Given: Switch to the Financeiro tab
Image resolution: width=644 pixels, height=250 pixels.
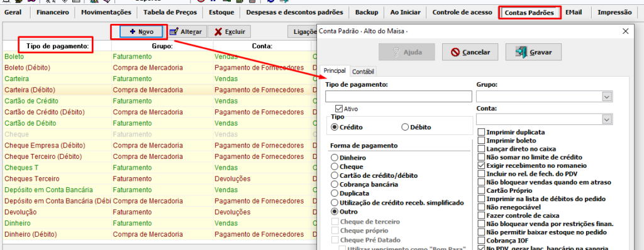Looking at the screenshot, I should point(53,13).
